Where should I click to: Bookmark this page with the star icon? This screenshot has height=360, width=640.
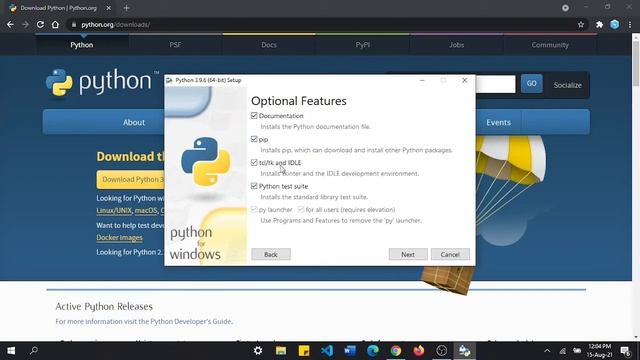tap(581, 24)
